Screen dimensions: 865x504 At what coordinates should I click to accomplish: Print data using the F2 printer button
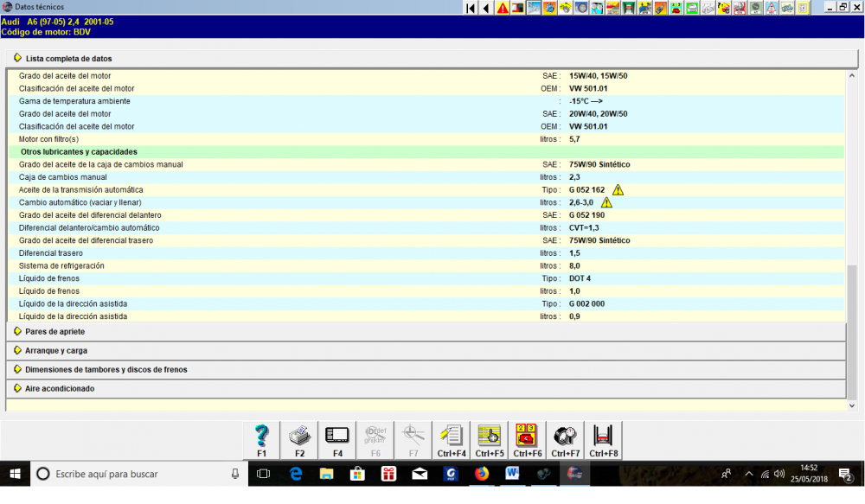(299, 440)
